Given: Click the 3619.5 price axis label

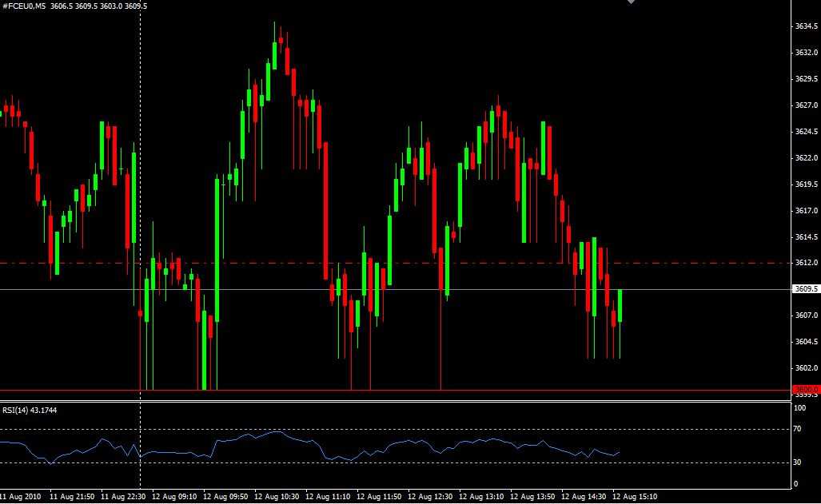Looking at the screenshot, I should [807, 185].
